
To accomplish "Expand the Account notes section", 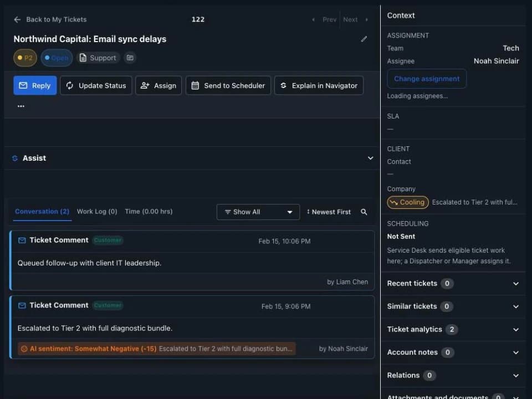I will [x=453, y=352].
